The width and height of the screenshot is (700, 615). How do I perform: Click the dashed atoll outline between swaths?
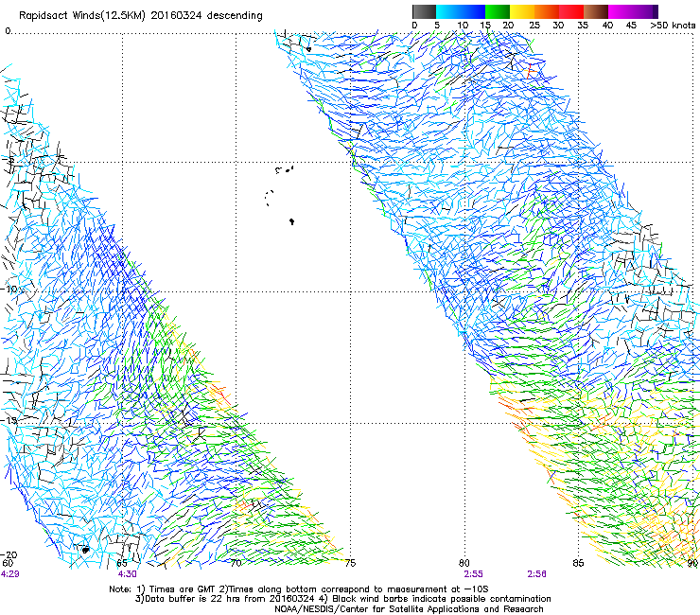[269, 198]
